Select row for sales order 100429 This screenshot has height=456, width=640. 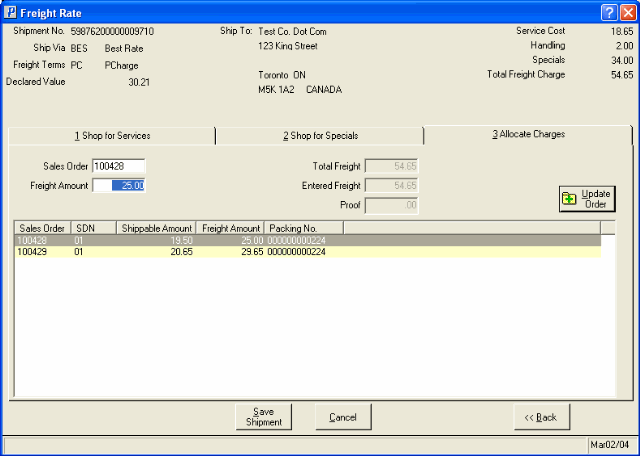(308, 252)
